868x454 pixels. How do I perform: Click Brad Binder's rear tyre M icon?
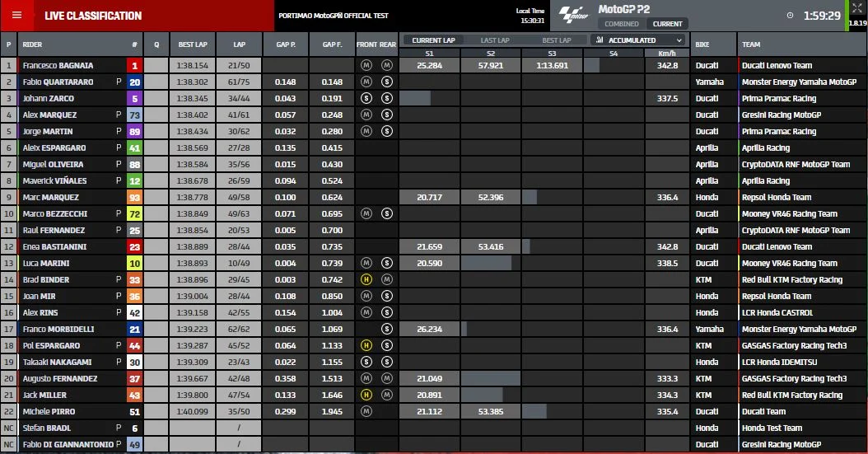point(387,279)
